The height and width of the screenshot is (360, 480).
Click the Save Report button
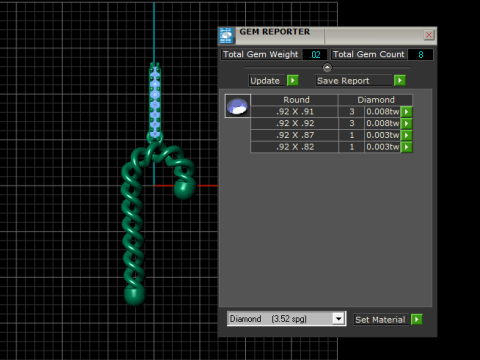coord(353,81)
